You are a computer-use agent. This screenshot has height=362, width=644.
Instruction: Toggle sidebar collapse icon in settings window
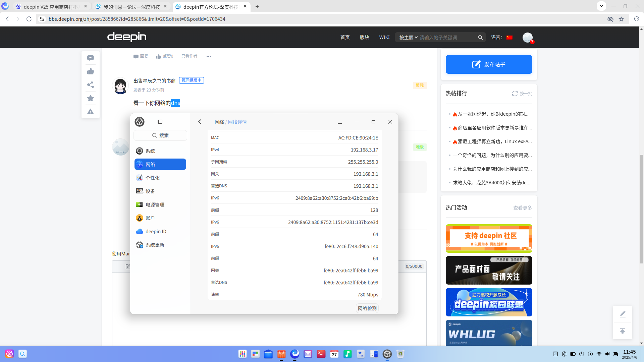click(x=160, y=122)
